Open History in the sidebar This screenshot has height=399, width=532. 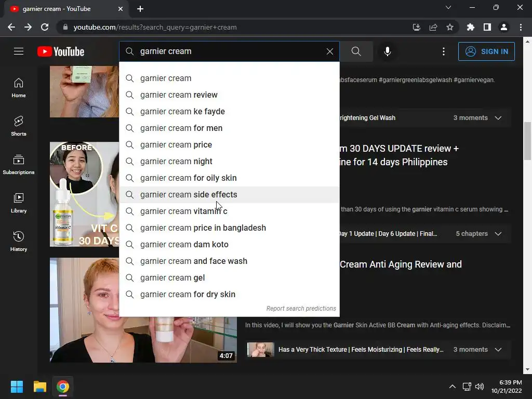[19, 241]
